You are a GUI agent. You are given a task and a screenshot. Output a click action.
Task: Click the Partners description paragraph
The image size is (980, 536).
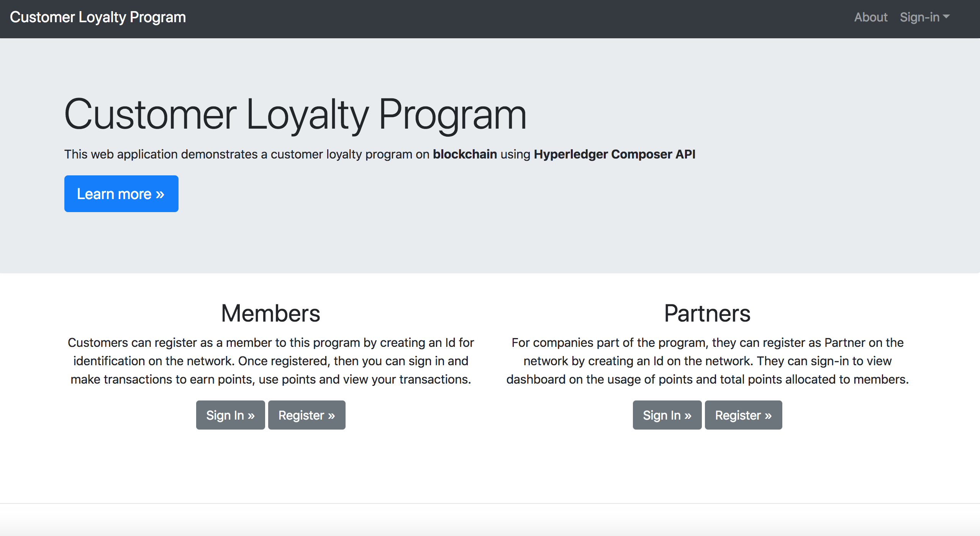pyautogui.click(x=707, y=361)
